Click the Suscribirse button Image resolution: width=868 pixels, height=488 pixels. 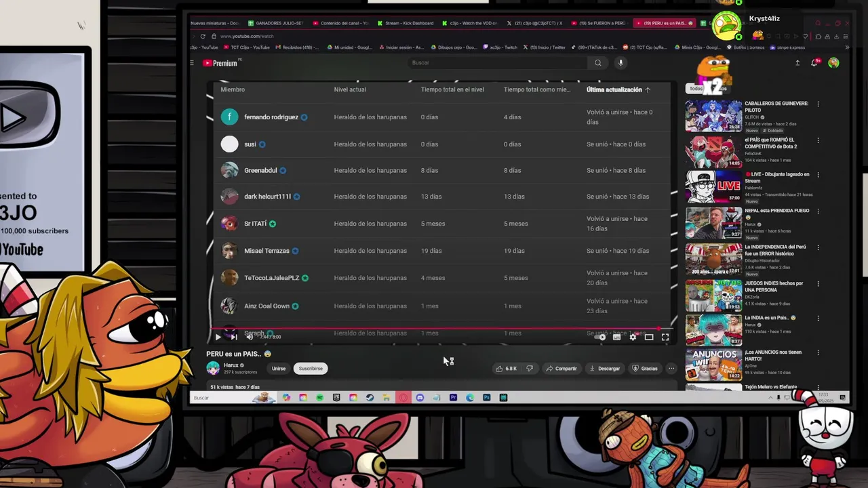coord(311,369)
